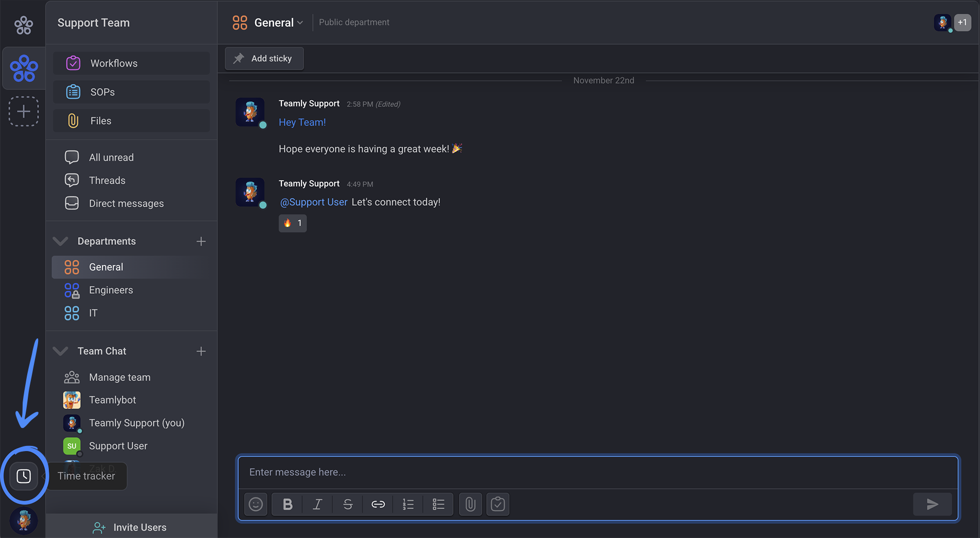The height and width of the screenshot is (538, 980).
Task: Insert a bulleted list
Action: 438,505
